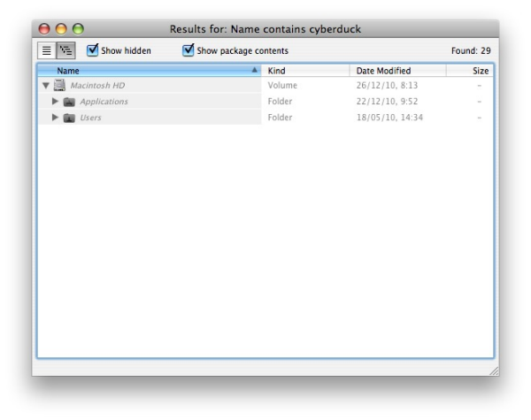
Task: Click the date 26/12/10, 8:13
Action: click(x=387, y=85)
